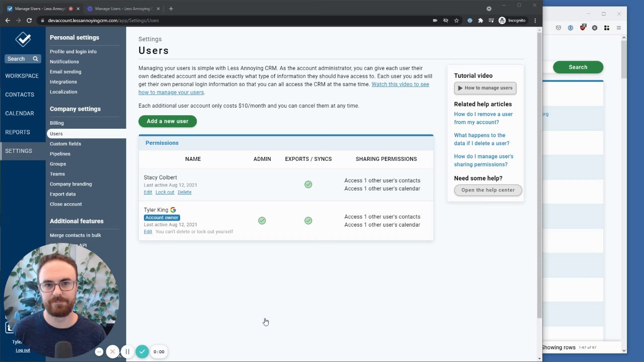644x362 pixels.
Task: Click the Google icon next to Tyler King
Action: point(173,210)
